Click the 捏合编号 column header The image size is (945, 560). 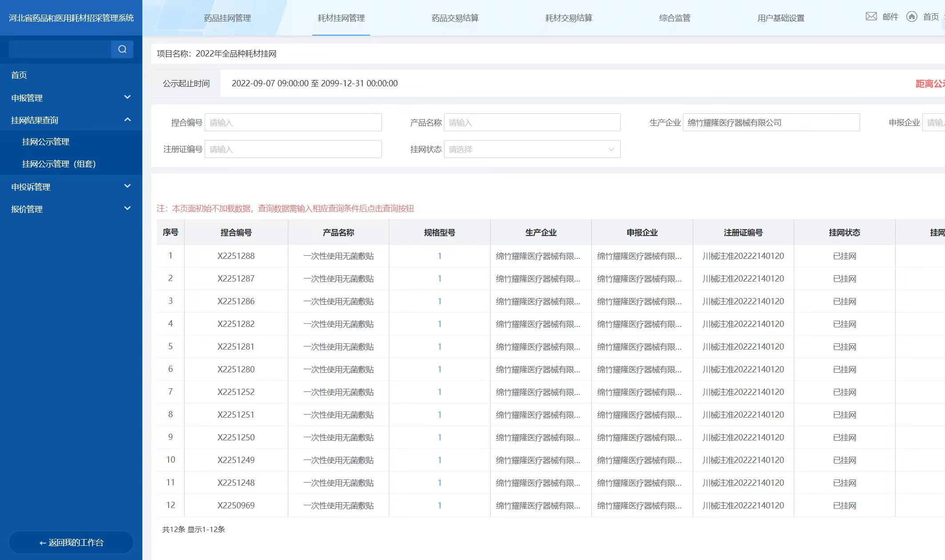(x=236, y=232)
